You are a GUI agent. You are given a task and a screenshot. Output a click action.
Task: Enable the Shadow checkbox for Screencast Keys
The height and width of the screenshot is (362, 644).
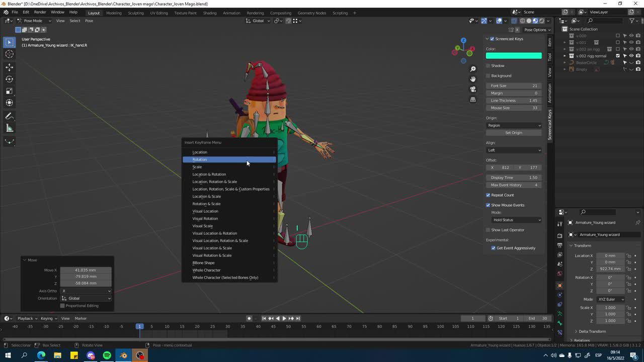click(488, 65)
